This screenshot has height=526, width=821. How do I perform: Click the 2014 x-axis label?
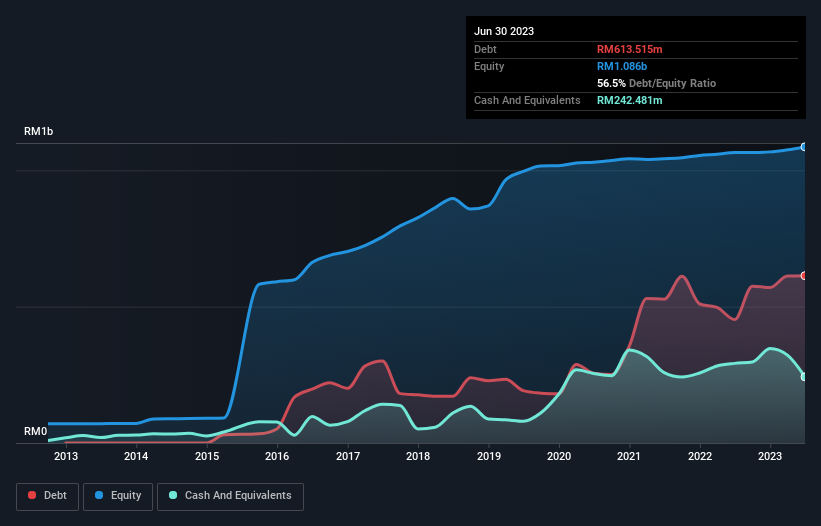[136, 456]
